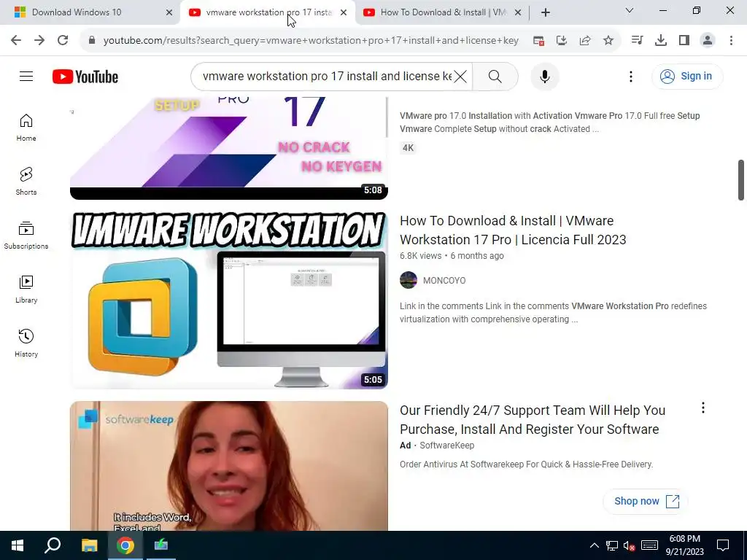Click the Chrome taskbar icon
This screenshot has width=747, height=560.
click(x=125, y=545)
